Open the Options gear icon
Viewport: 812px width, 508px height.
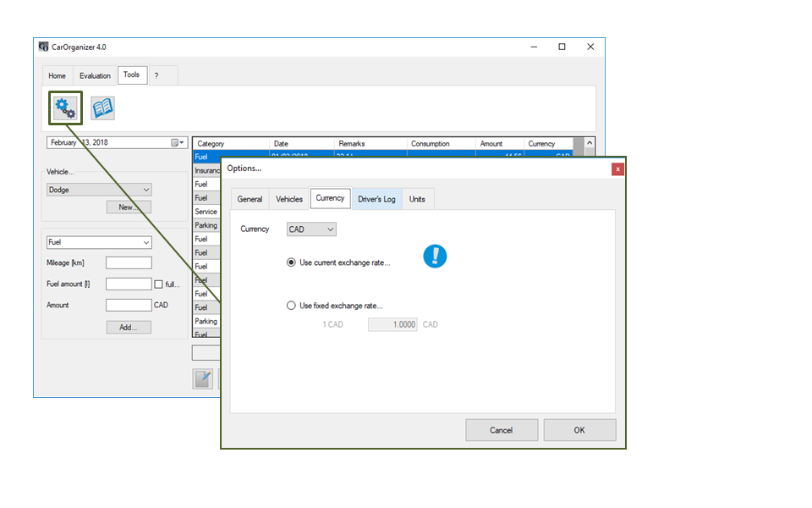click(x=65, y=108)
